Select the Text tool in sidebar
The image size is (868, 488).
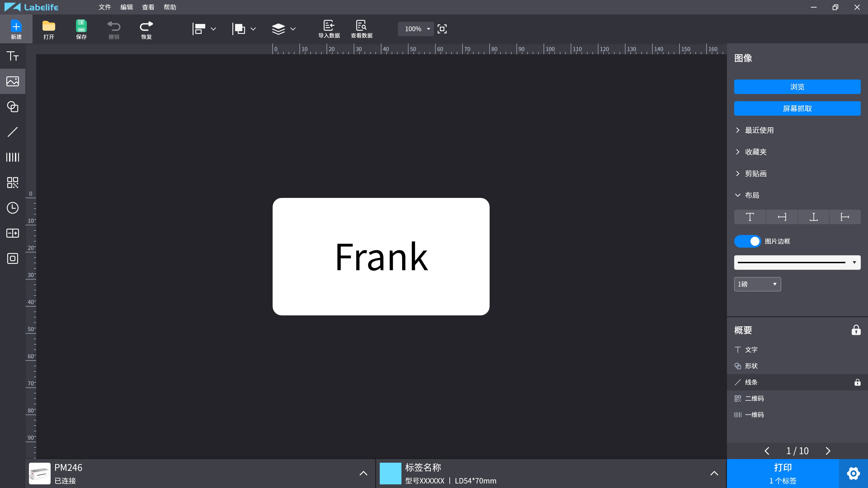tap(12, 56)
